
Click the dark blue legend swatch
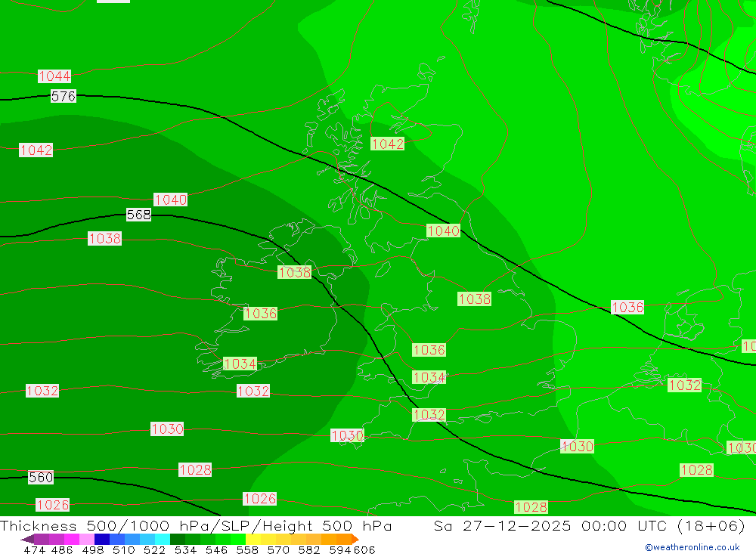pyautogui.click(x=102, y=539)
